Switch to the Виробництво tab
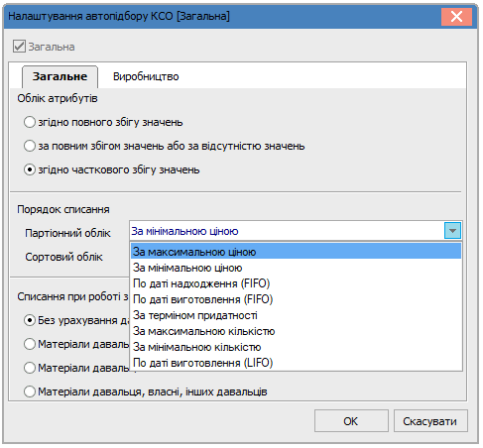 pyautogui.click(x=146, y=76)
